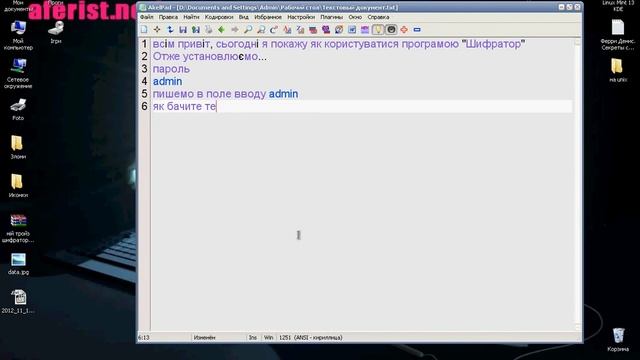
Task: Click the line 'пишемо в поле вводу admin'
Action: pos(225,94)
